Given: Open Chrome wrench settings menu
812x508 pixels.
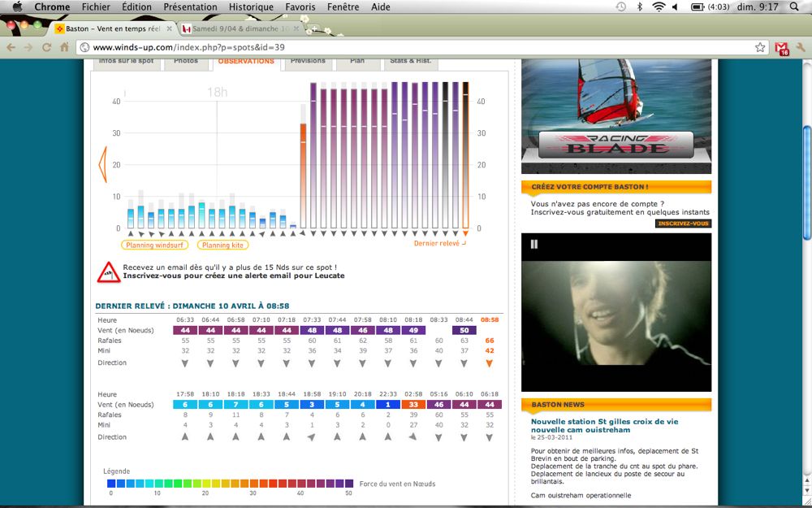Looking at the screenshot, I should (x=800, y=47).
